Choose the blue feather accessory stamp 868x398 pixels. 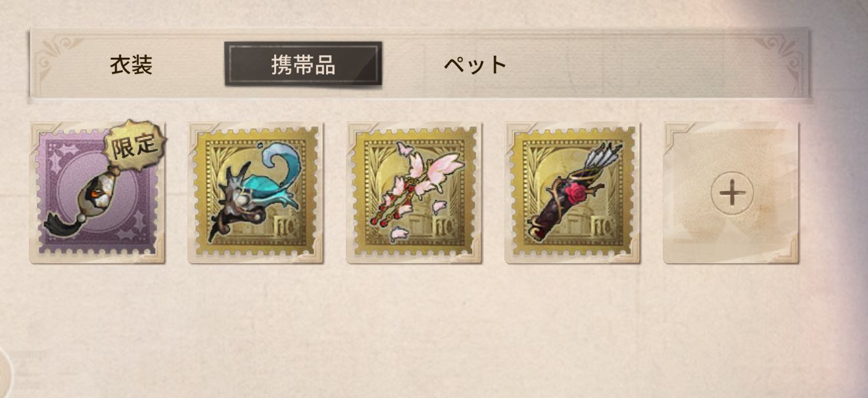(256, 192)
